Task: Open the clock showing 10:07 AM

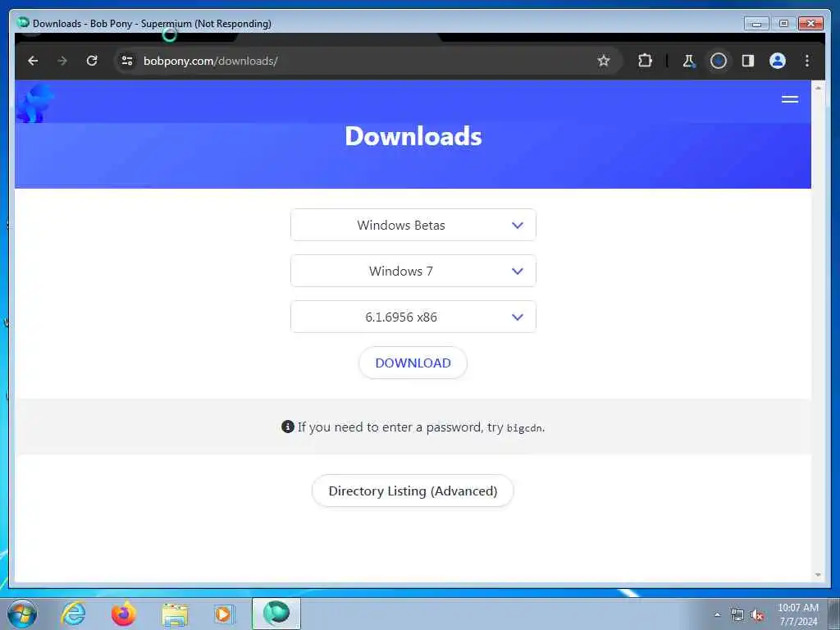Action: 798,614
